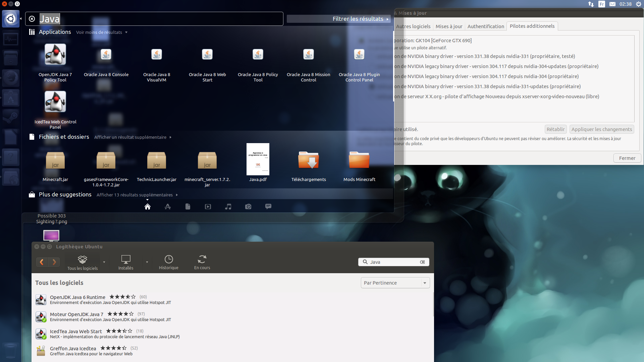The width and height of the screenshot is (644, 362).
Task: Open the Téléchargements folder result
Action: (x=308, y=161)
